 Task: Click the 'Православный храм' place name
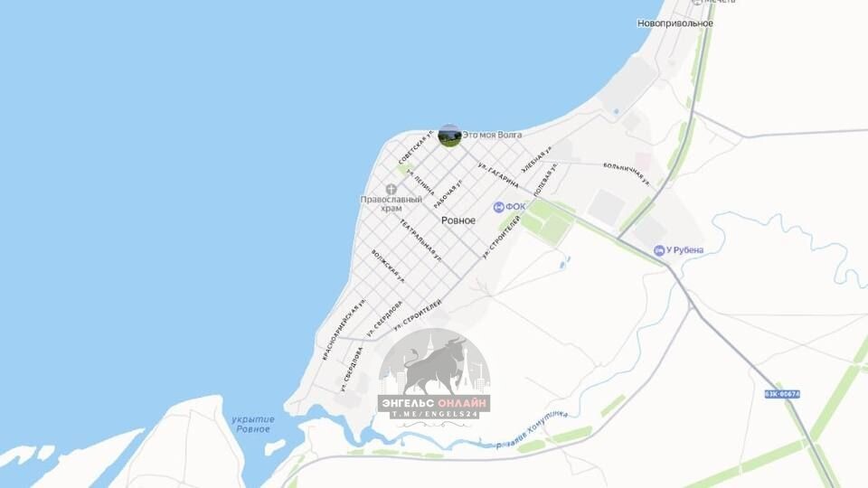(x=391, y=203)
